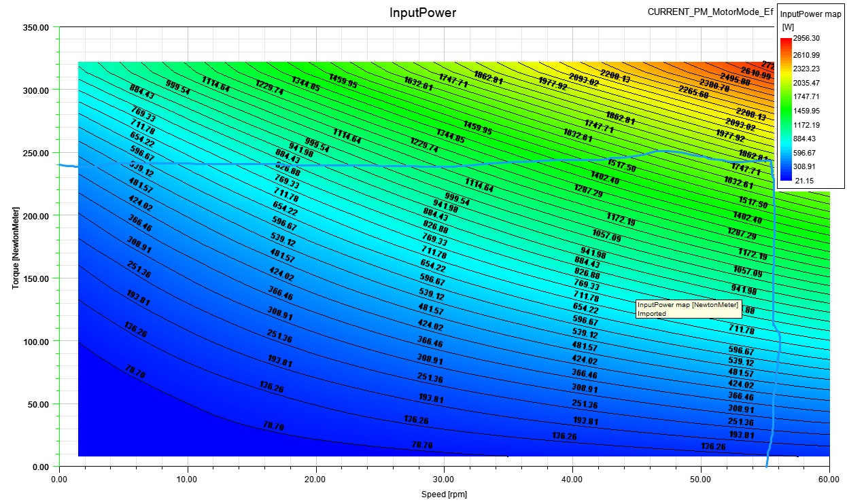Click the InputPower map legend title

(x=809, y=14)
